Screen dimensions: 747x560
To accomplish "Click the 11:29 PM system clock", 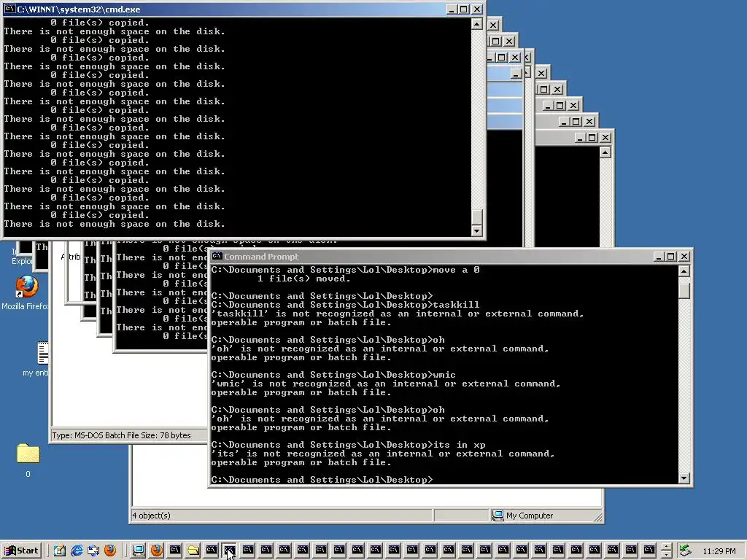I will [x=719, y=551].
